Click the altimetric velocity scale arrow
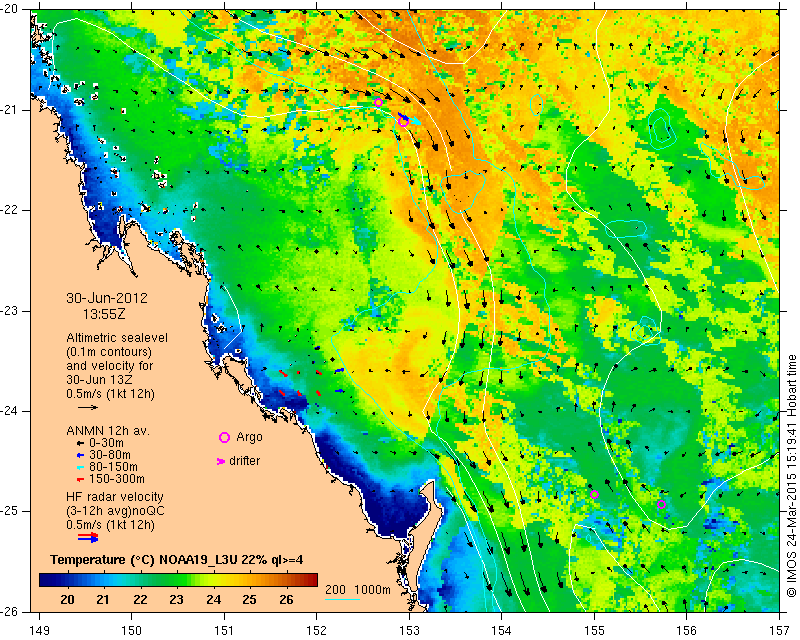 coord(88,407)
